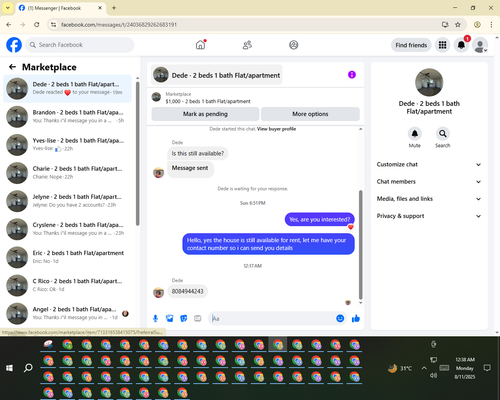Click the conversation list scrollbar
Viewport: 500px width, 400px height.
coord(138,153)
